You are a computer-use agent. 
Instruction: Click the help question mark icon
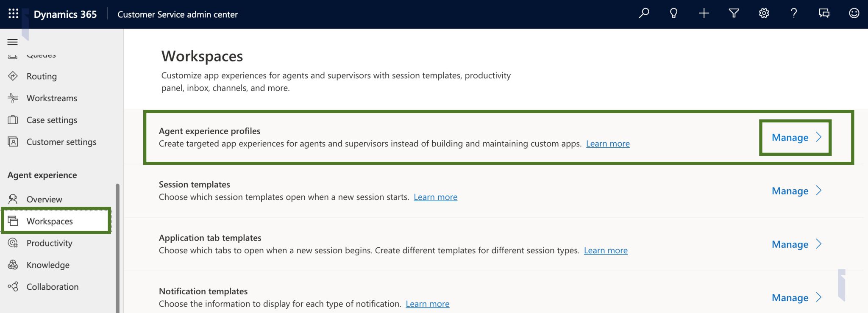pos(794,14)
